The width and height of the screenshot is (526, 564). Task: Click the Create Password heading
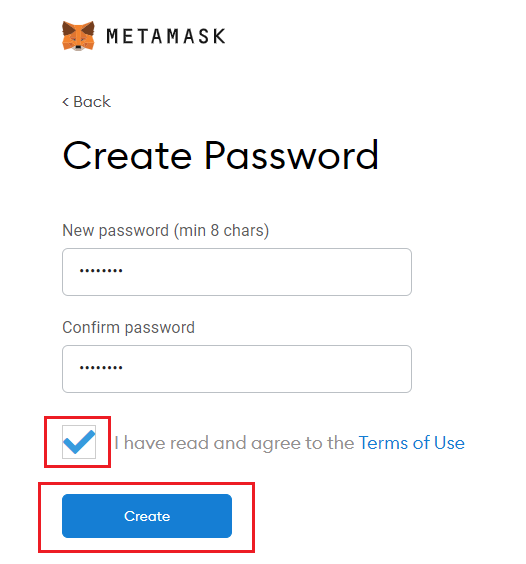[221, 155]
